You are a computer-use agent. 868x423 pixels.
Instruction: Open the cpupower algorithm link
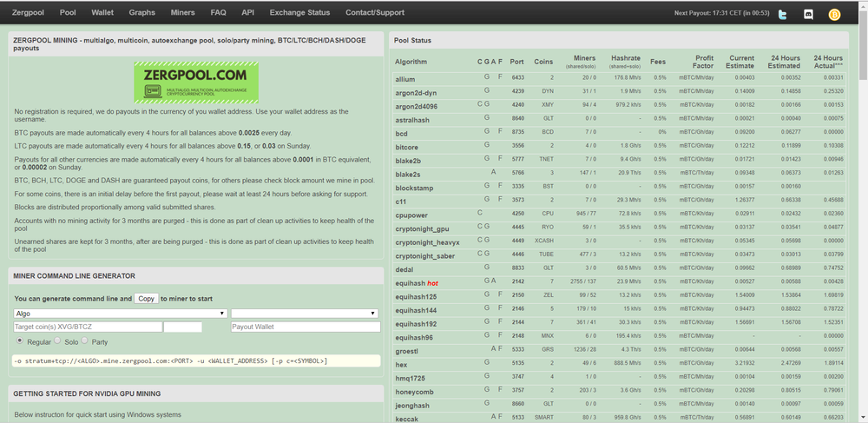click(411, 215)
